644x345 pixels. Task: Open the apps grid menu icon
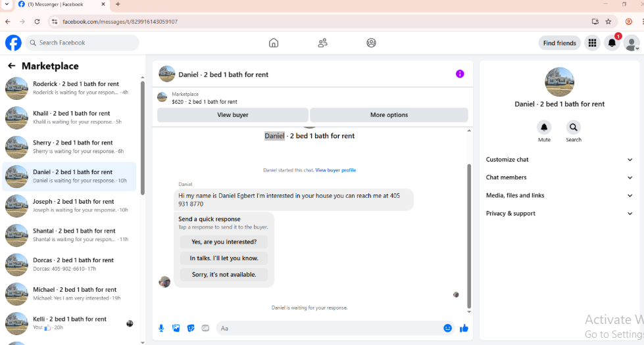point(592,43)
